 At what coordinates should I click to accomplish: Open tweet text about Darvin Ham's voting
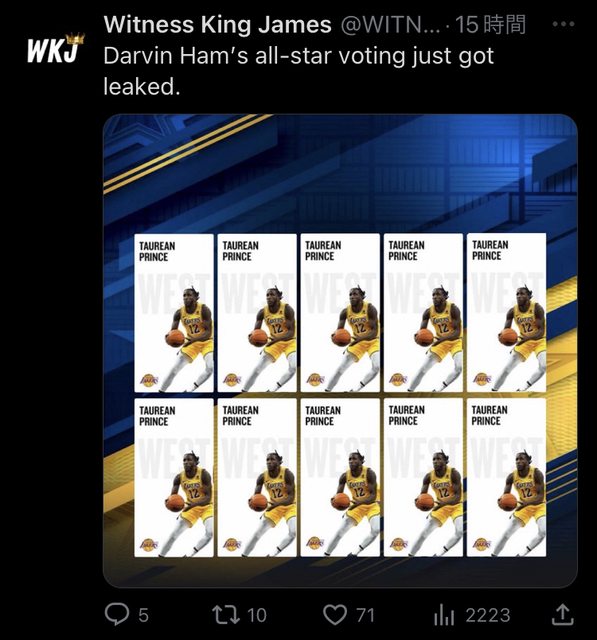tap(298, 71)
